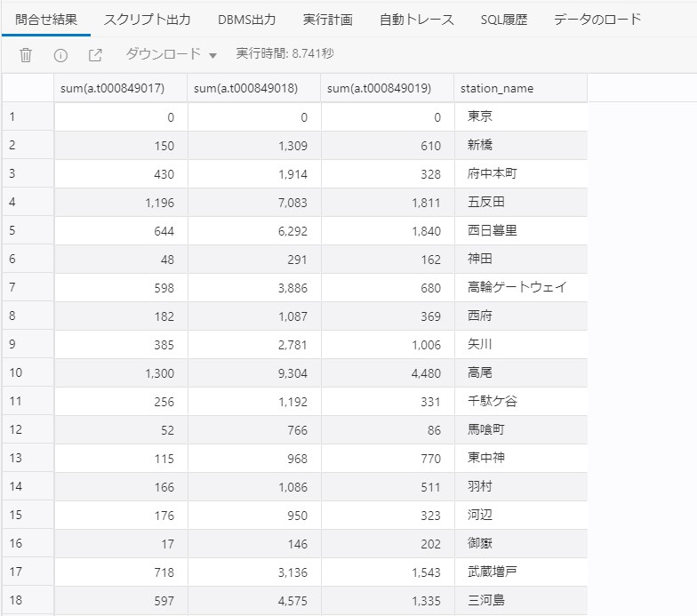The width and height of the screenshot is (697, 616).
Task: Select row number 10
Action: [x=27, y=373]
